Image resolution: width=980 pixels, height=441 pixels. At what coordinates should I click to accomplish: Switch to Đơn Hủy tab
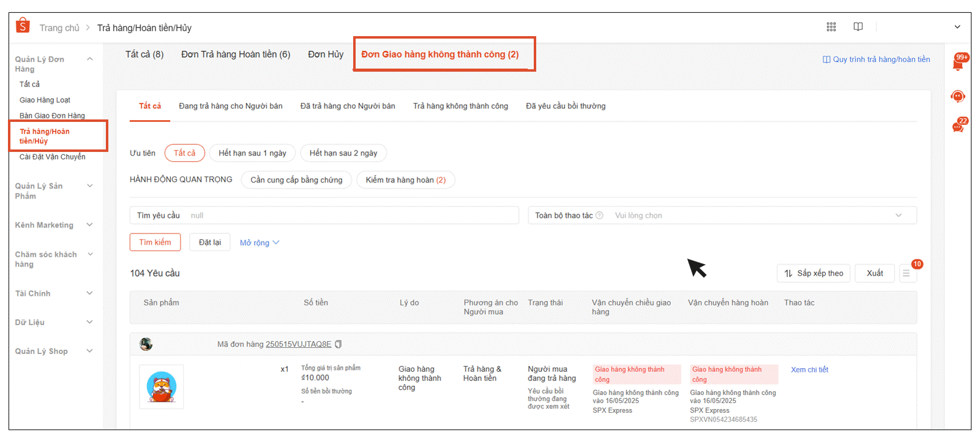tap(326, 55)
